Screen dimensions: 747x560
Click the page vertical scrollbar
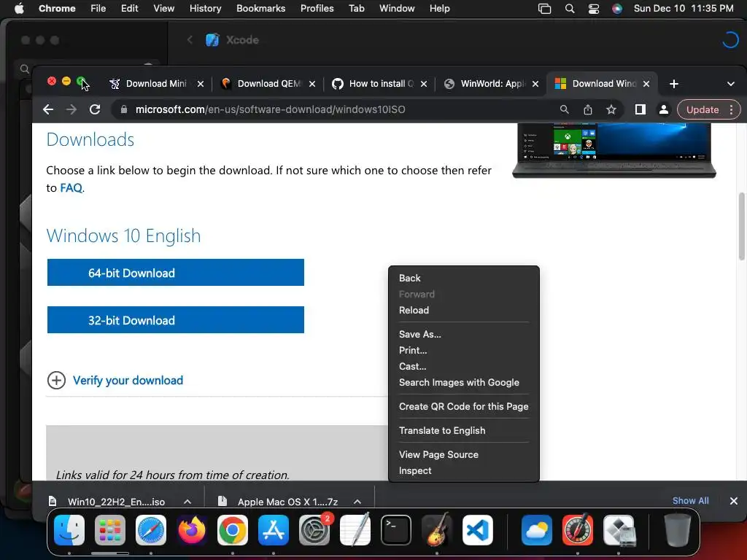point(741,226)
